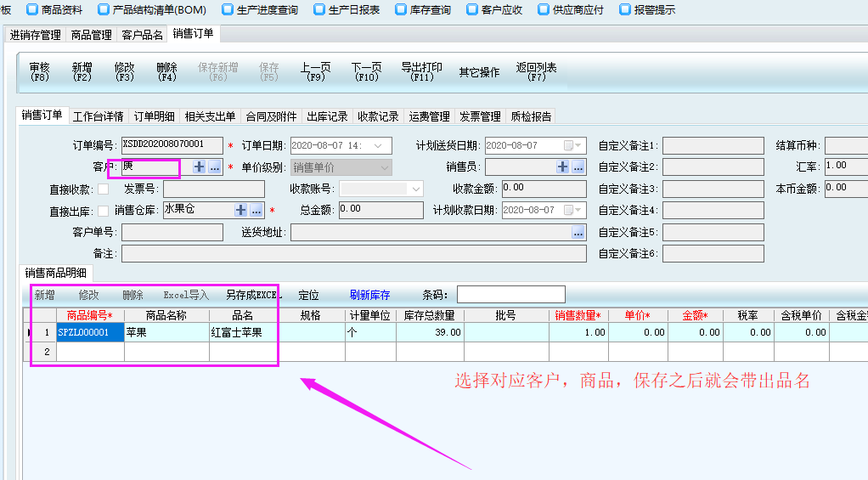The image size is (868, 480).
Task: Open the 计划送货日期 date picker dropdown
Action: tap(578, 145)
